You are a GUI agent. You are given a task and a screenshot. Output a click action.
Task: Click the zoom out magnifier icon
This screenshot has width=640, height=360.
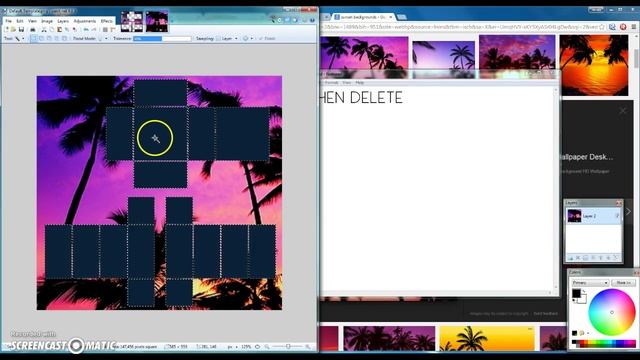click(x=267, y=347)
